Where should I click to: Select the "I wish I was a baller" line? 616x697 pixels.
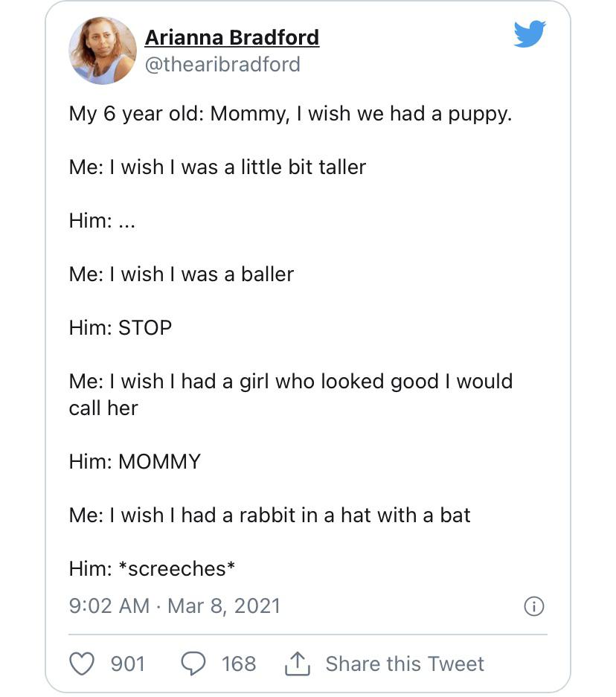[182, 274]
